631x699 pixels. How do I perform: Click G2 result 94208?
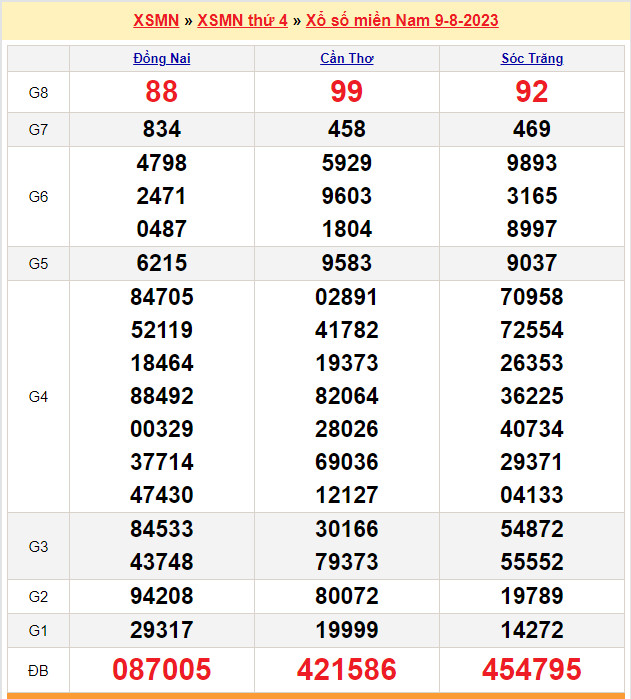[x=161, y=597]
